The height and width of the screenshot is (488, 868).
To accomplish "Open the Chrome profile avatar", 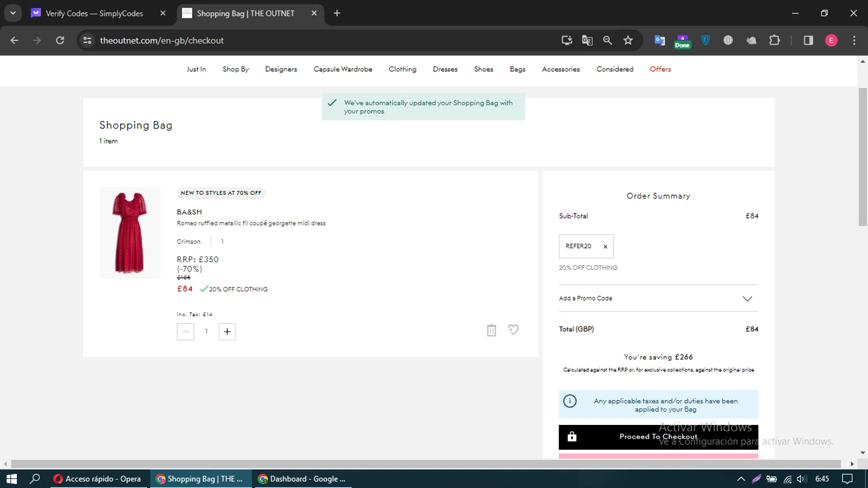I will (831, 41).
